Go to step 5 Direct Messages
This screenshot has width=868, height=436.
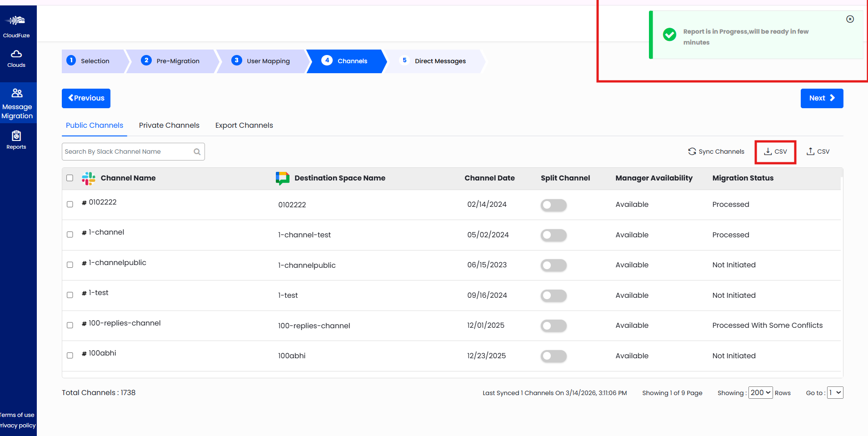435,61
